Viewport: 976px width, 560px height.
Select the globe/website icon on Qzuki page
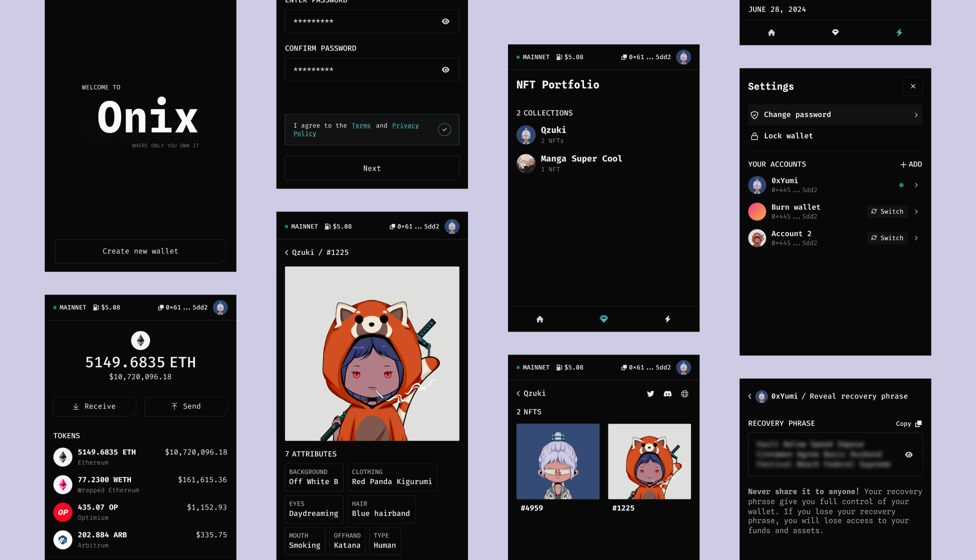[x=684, y=393]
